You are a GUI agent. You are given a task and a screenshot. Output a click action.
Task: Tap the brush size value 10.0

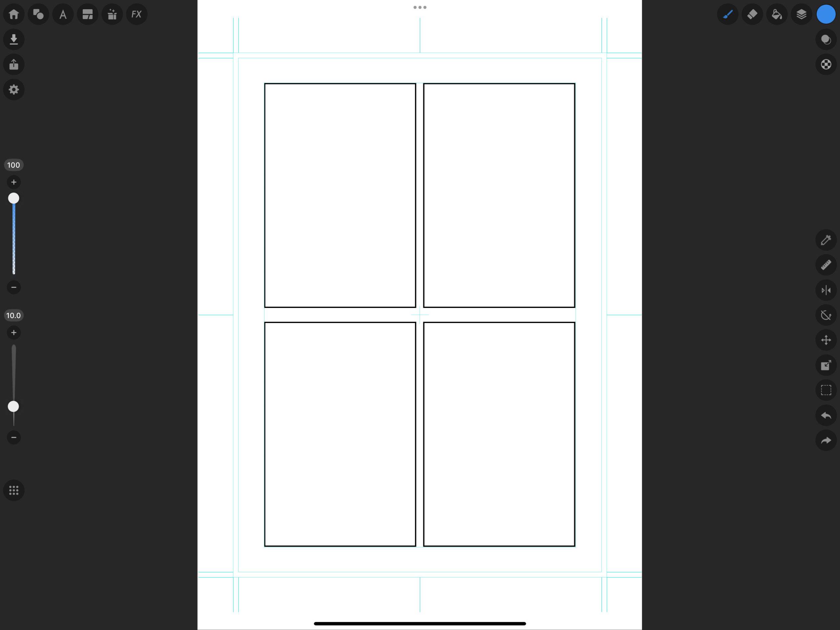pos(14,315)
